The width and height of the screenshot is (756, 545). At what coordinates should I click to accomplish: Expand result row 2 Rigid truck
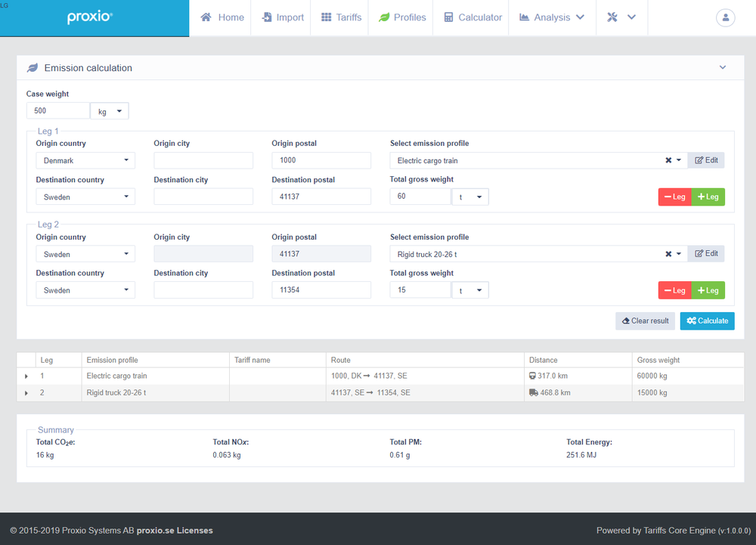[26, 393]
